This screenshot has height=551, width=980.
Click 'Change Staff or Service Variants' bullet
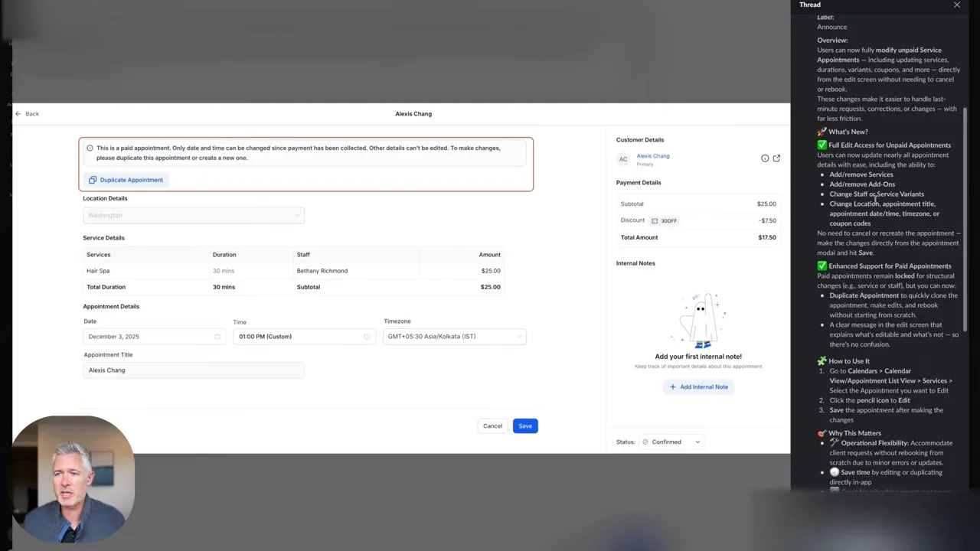pos(877,194)
